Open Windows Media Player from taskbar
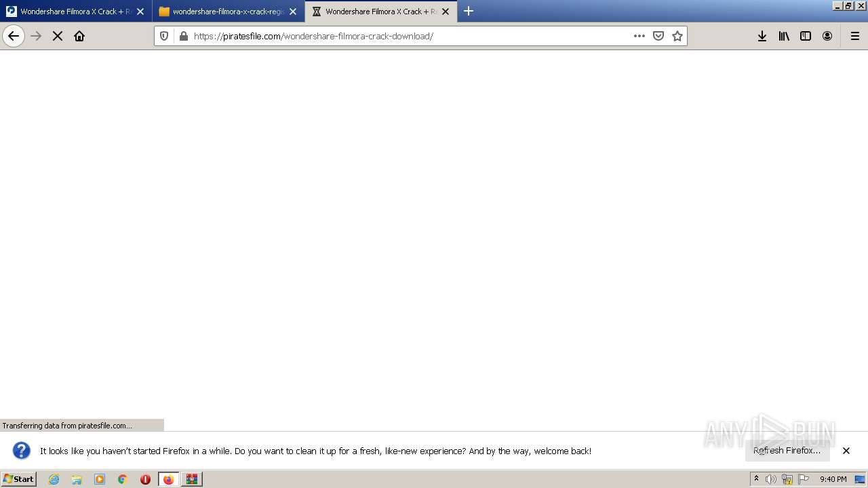This screenshot has height=488, width=868. coord(100,479)
